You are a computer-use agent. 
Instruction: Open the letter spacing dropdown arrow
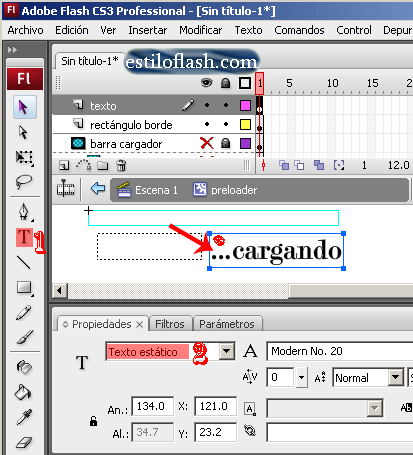click(302, 377)
